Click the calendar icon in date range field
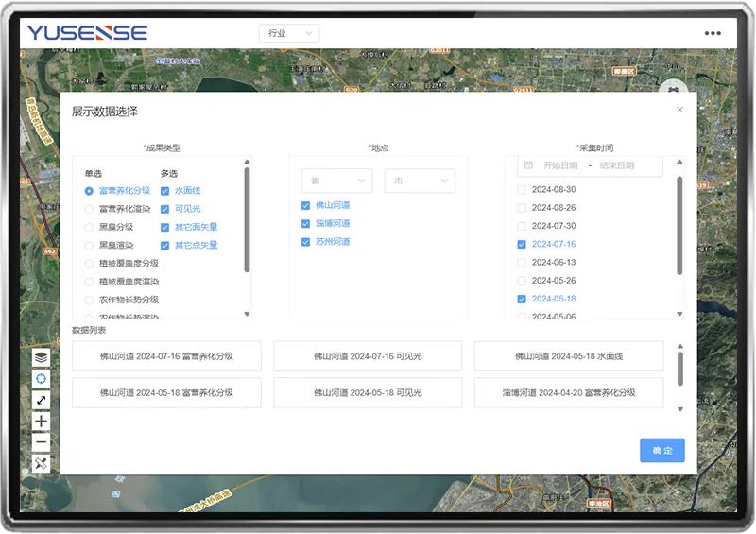 tap(529, 165)
